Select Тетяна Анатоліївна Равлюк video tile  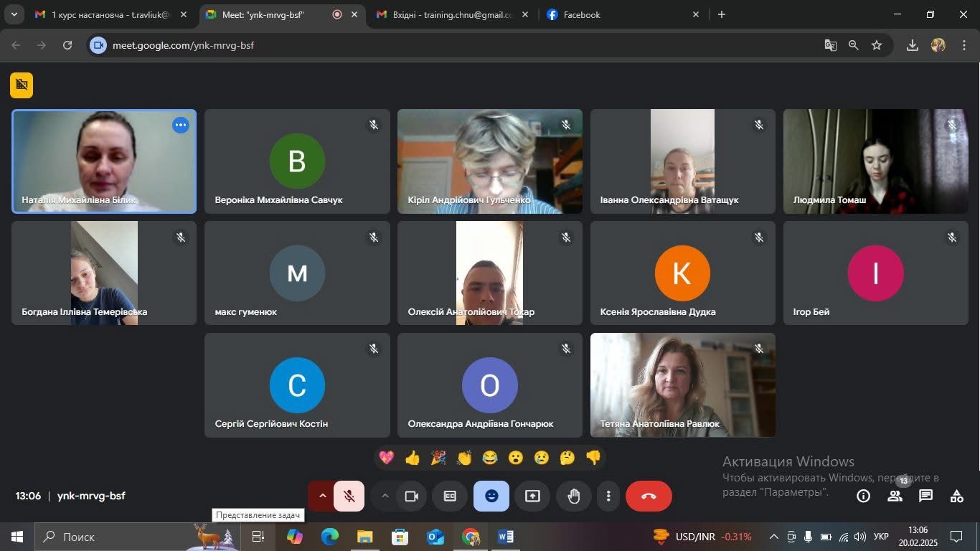pos(682,385)
